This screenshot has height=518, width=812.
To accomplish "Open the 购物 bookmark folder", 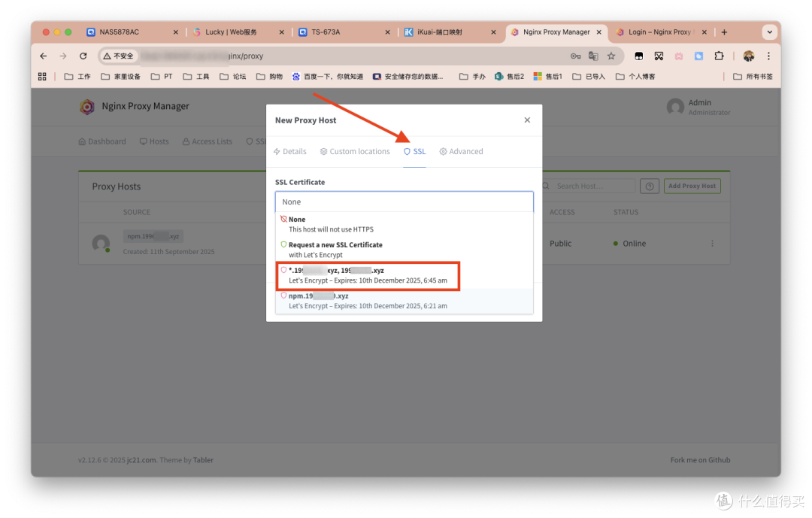I will pyautogui.click(x=269, y=76).
